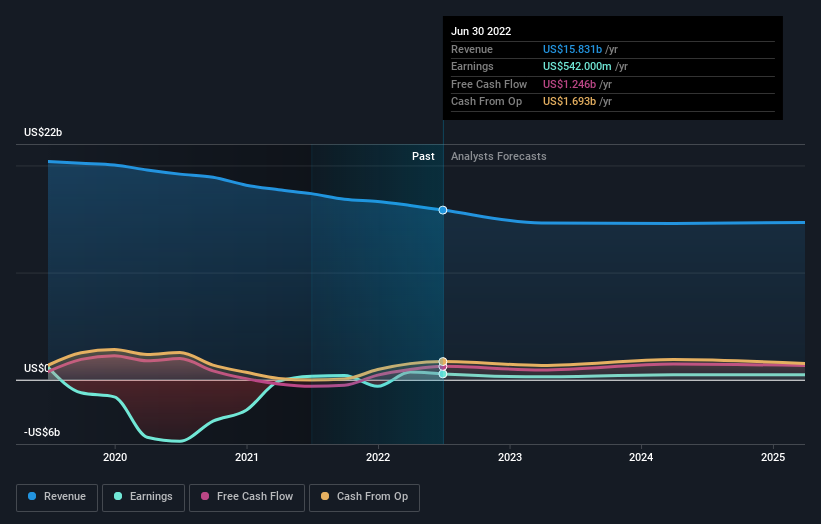821x524 pixels.
Task: Toggle the Cash From Op legend button
Action: point(364,497)
